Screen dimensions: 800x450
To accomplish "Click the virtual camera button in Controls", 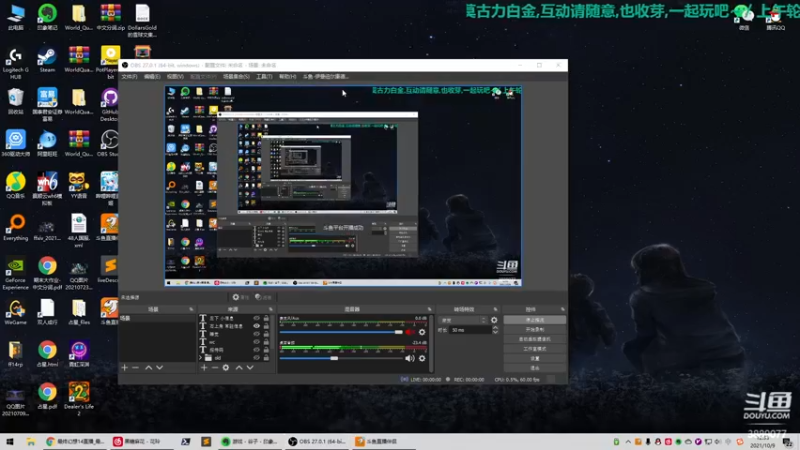I will tap(535, 339).
